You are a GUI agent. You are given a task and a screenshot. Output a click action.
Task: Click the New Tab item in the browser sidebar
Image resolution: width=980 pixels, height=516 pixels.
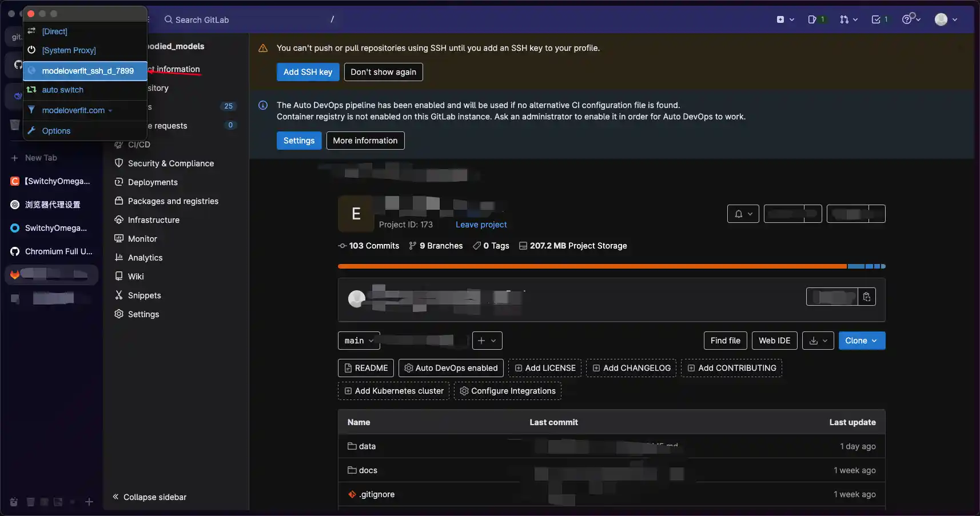pos(34,158)
